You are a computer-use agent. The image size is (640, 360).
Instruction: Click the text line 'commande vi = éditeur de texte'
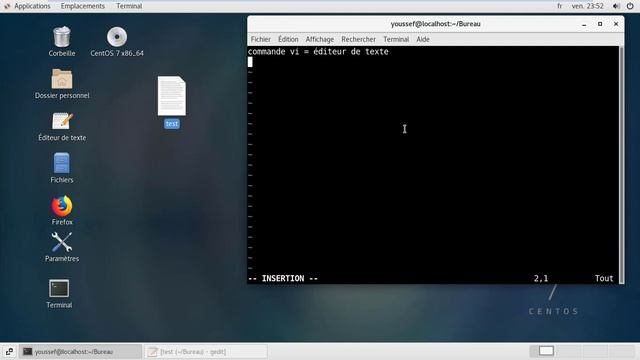click(318, 52)
